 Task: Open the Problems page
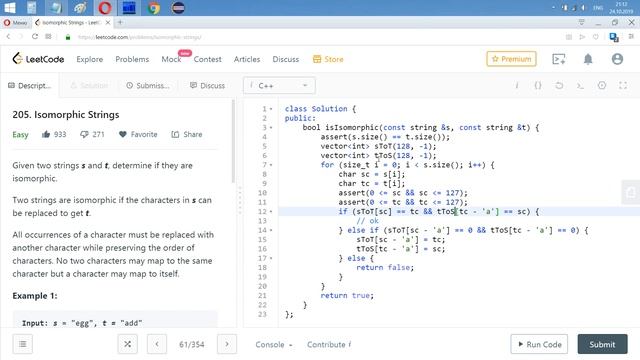132,59
